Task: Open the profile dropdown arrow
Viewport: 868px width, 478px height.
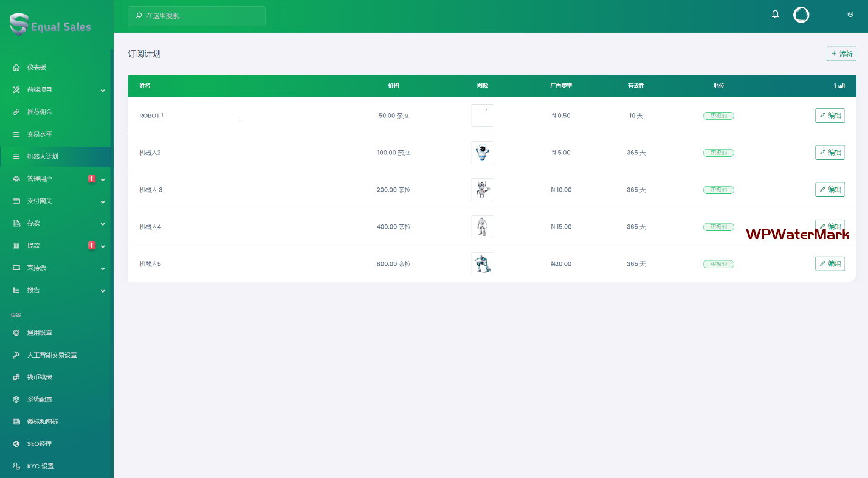Action: coord(850,15)
